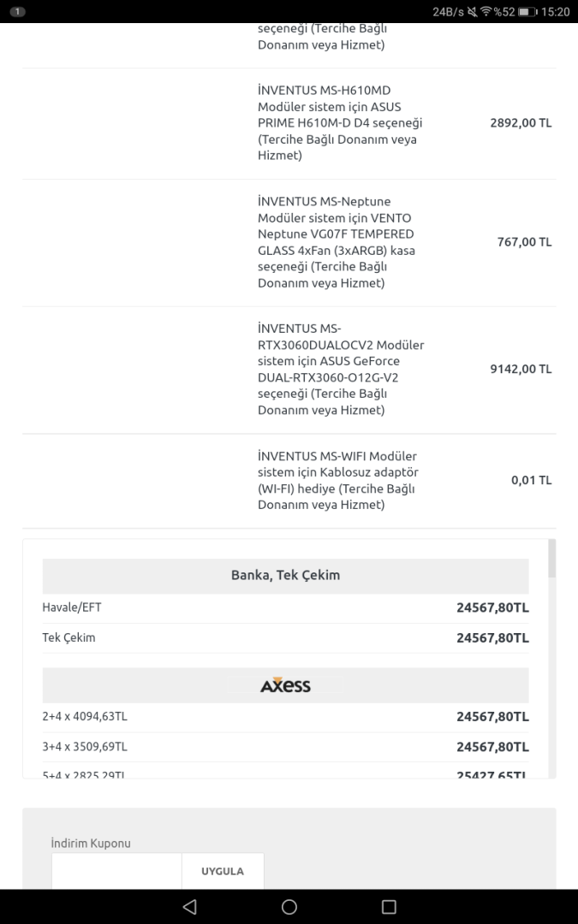Open the ASUS PRIME H610M-D D4 motherboard item
The height and width of the screenshot is (924, 578).
[341, 123]
